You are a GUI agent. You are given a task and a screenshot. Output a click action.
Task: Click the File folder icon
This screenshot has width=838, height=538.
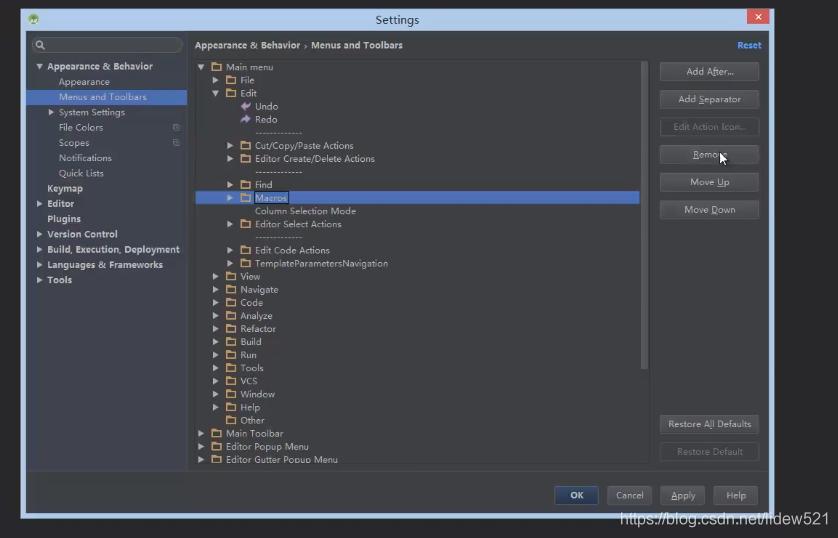pyautogui.click(x=231, y=80)
